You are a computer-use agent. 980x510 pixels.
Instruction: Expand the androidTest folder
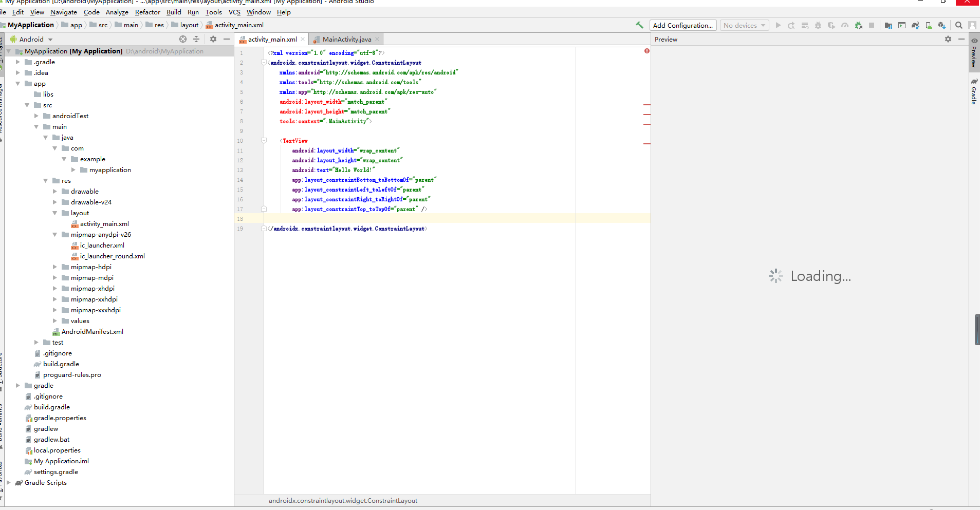(x=36, y=116)
